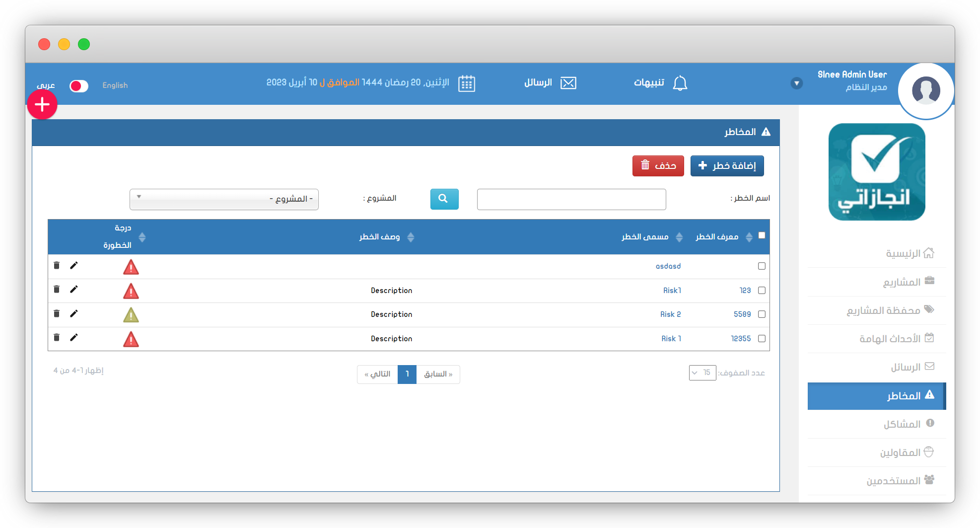Image resolution: width=980 pixels, height=528 pixels.
Task: Click the risk name search input field
Action: point(571,199)
